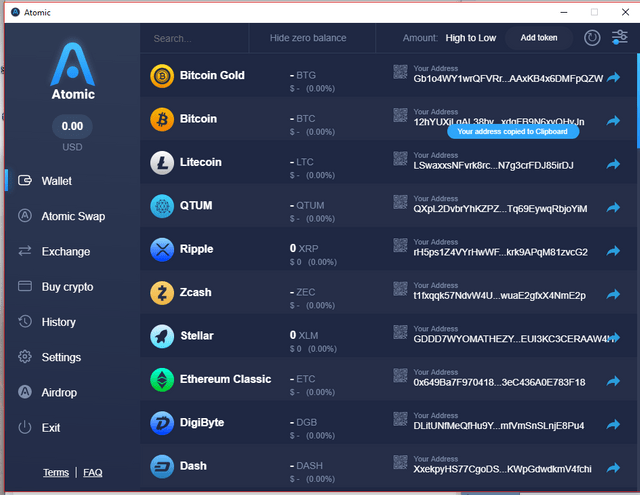640x495 pixels.
Task: Click the Zcash coin icon
Action: pos(162,293)
